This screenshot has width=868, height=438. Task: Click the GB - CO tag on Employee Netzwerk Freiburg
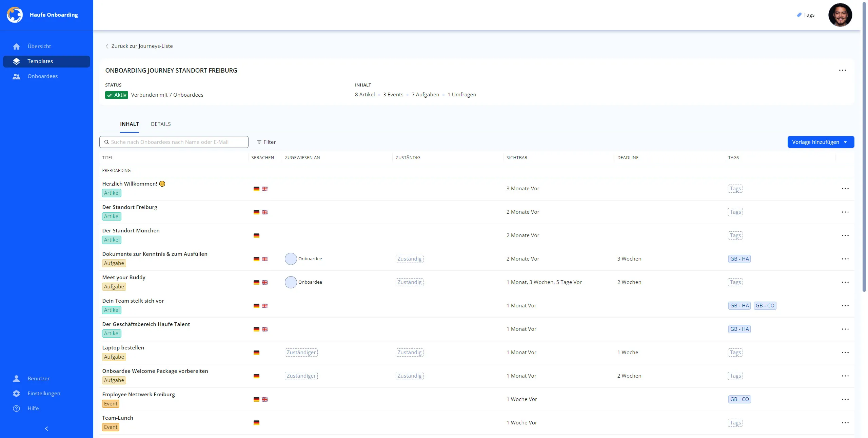(739, 399)
